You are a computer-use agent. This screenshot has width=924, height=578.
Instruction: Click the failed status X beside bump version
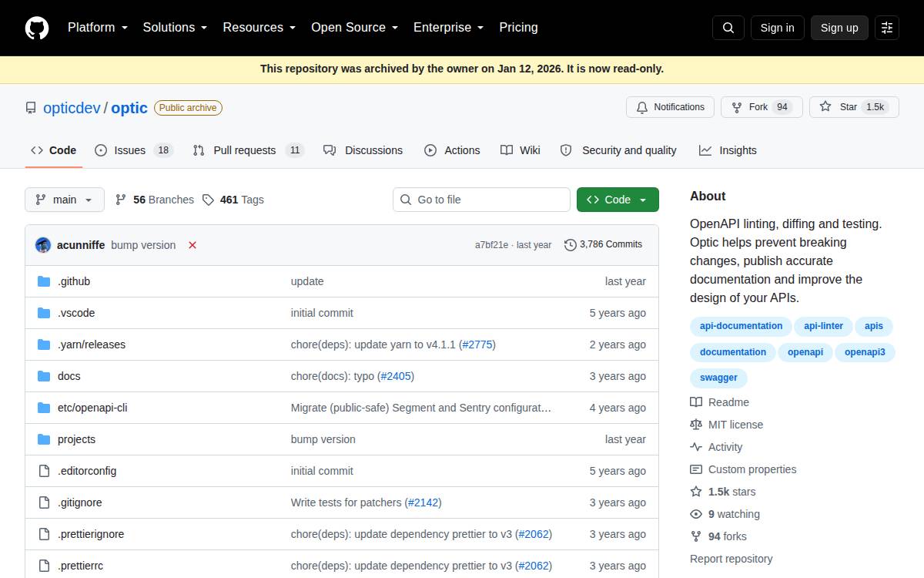point(192,245)
